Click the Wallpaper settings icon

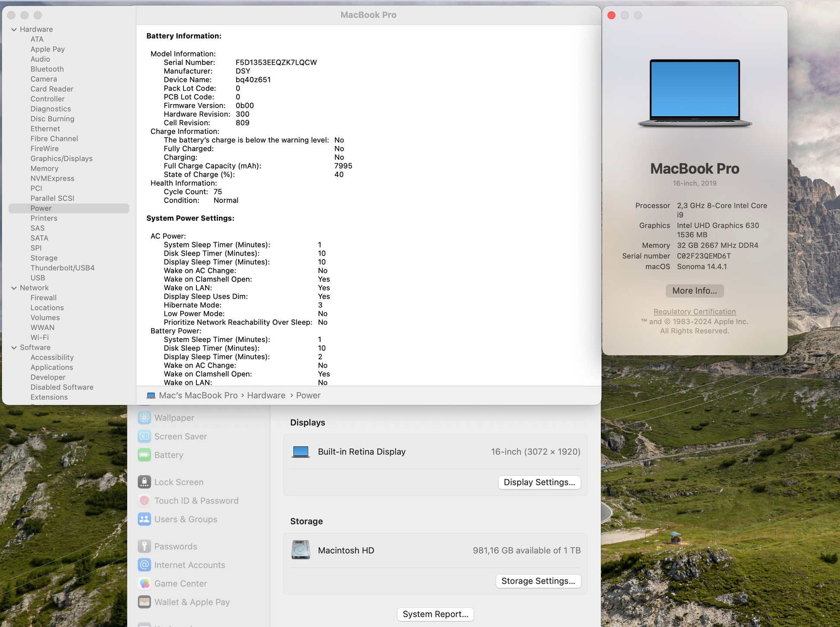[x=144, y=418]
